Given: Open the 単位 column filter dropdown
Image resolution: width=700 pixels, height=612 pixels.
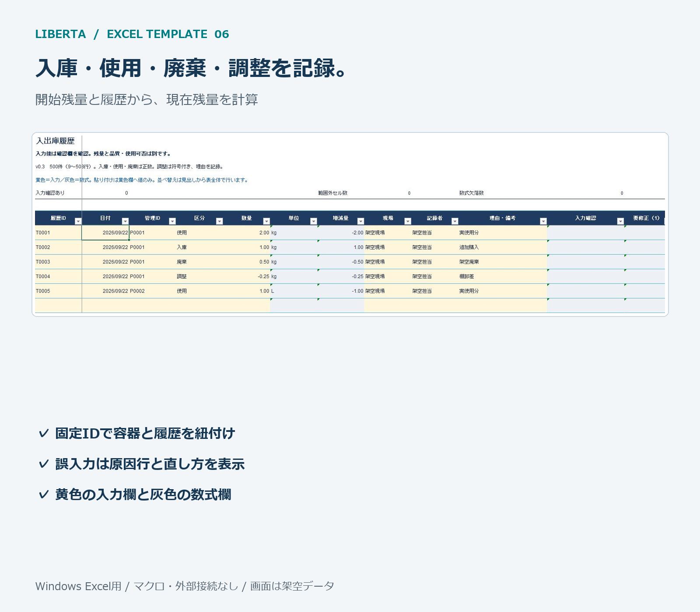Looking at the screenshot, I should pyautogui.click(x=314, y=221).
